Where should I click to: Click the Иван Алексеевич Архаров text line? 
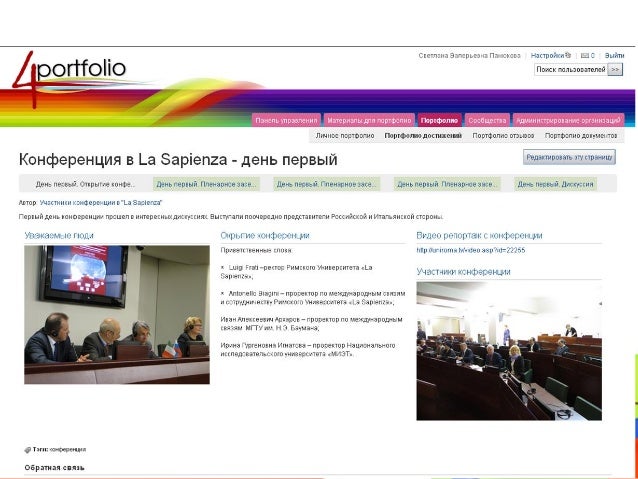pyautogui.click(x=312, y=324)
